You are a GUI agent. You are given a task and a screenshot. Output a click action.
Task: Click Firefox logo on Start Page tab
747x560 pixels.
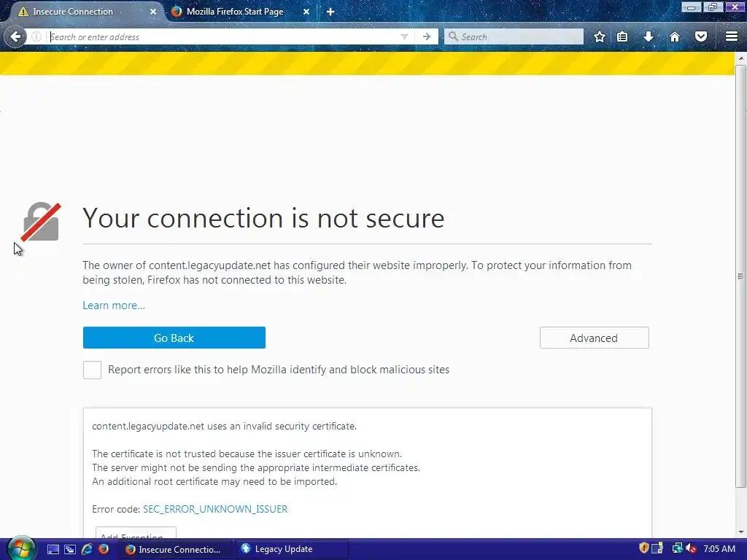click(177, 12)
